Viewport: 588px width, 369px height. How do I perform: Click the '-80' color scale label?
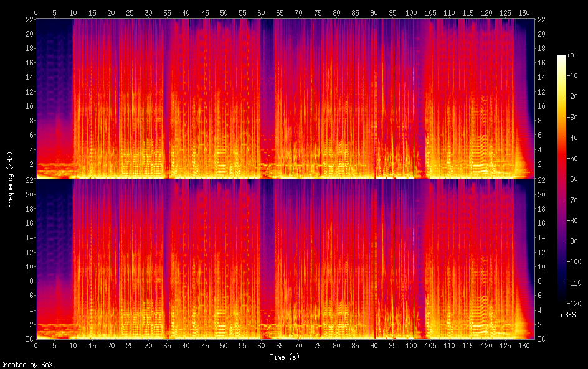click(x=572, y=221)
